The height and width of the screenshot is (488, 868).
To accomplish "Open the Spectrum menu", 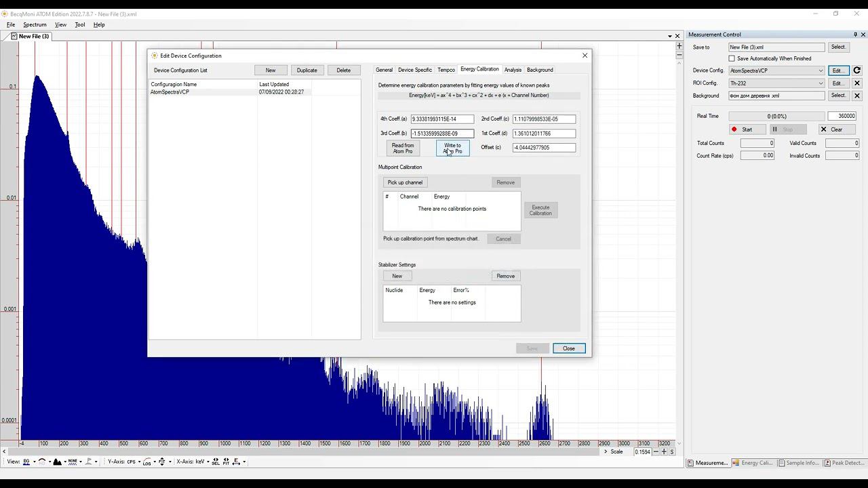I will click(x=35, y=24).
